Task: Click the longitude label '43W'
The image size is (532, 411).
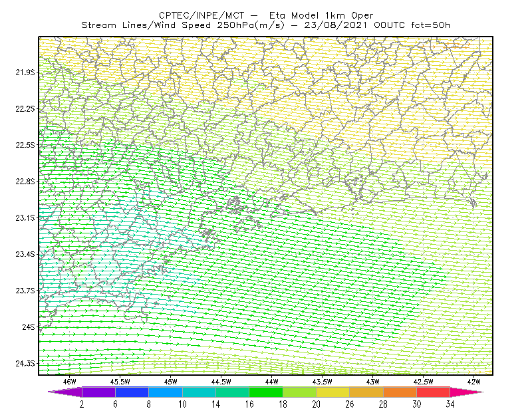Action: (x=373, y=382)
